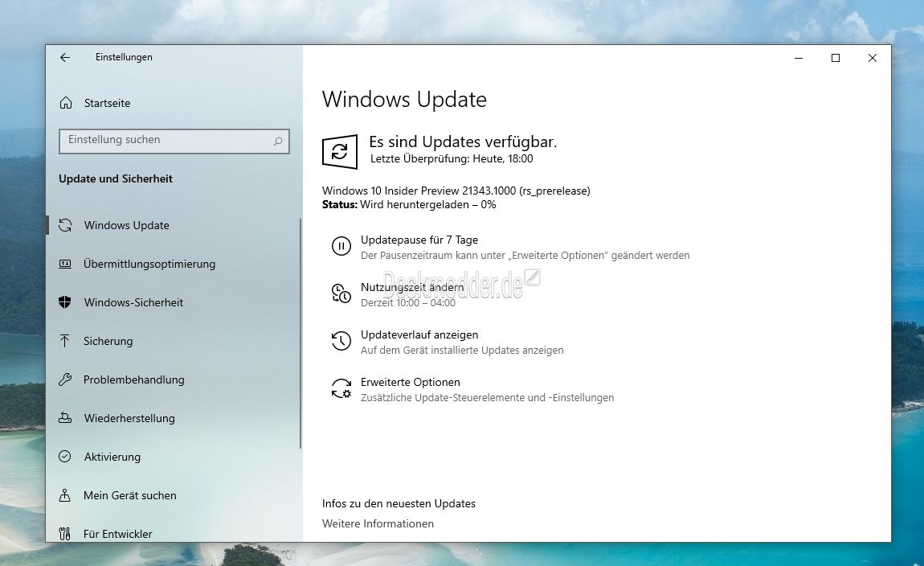Click 'Derzeit 10:00 – 04:00' text
The image size is (924, 566).
[408, 302]
